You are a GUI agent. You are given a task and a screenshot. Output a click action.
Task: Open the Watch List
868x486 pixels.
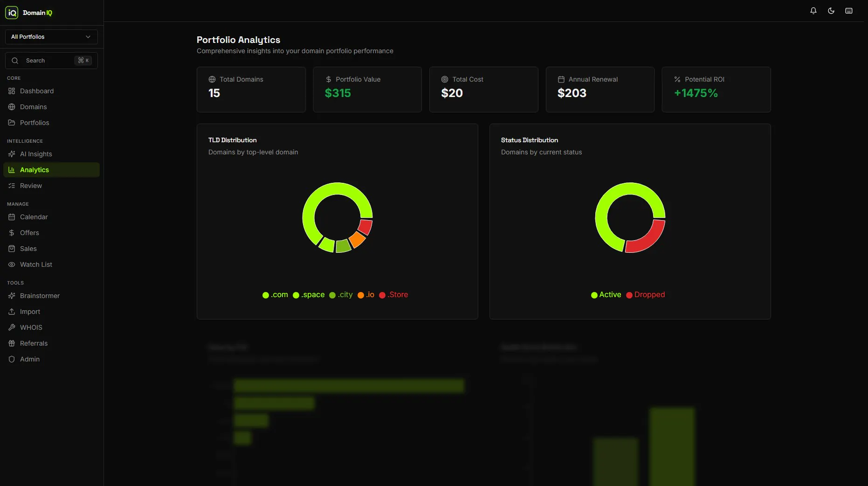(x=51, y=264)
